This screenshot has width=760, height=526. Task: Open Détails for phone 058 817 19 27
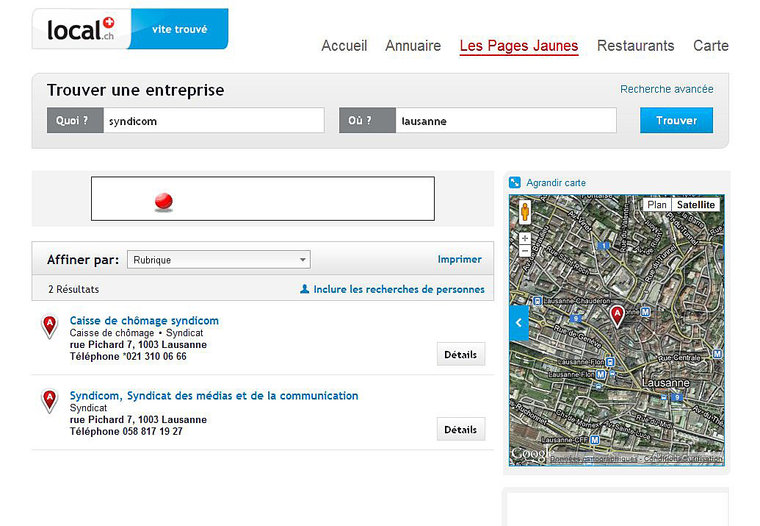[x=460, y=429]
